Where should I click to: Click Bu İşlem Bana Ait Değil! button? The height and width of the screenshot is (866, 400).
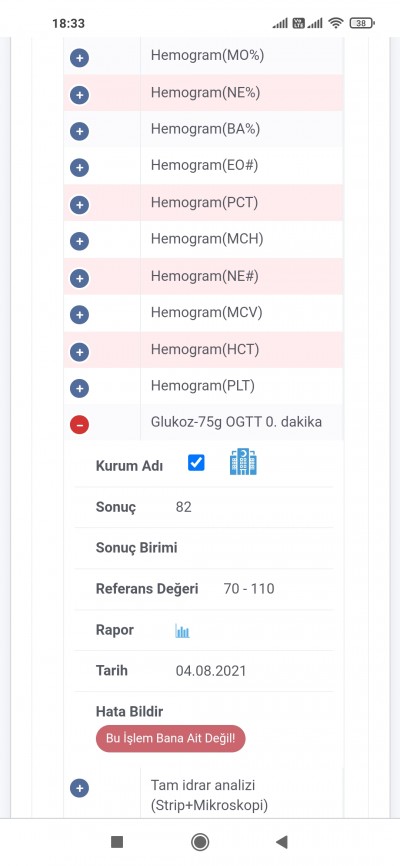pos(171,738)
